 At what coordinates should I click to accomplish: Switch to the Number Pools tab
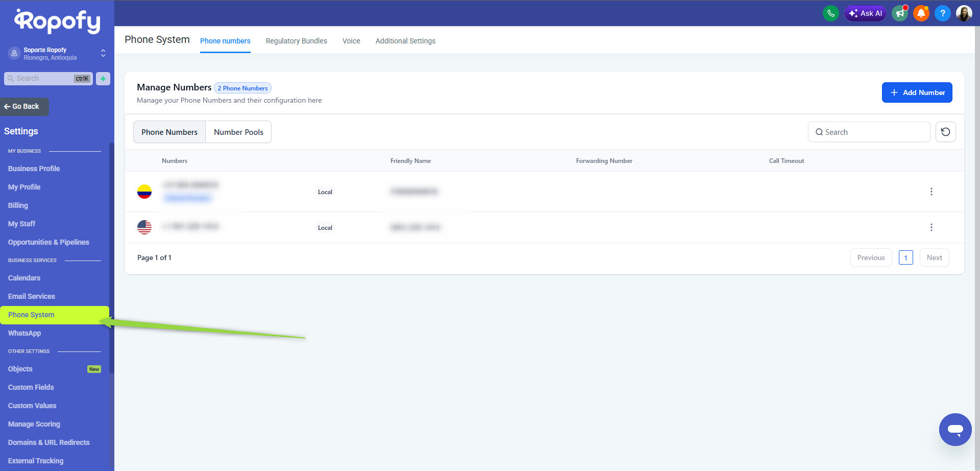coord(238,132)
